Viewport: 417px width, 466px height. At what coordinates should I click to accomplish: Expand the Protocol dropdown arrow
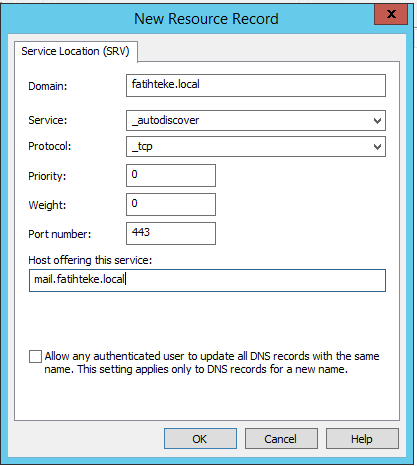(x=377, y=147)
